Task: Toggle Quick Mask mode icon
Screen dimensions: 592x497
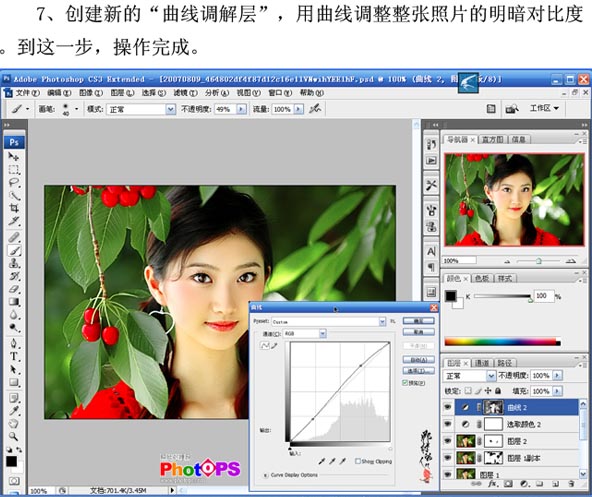Action: pyautogui.click(x=14, y=481)
